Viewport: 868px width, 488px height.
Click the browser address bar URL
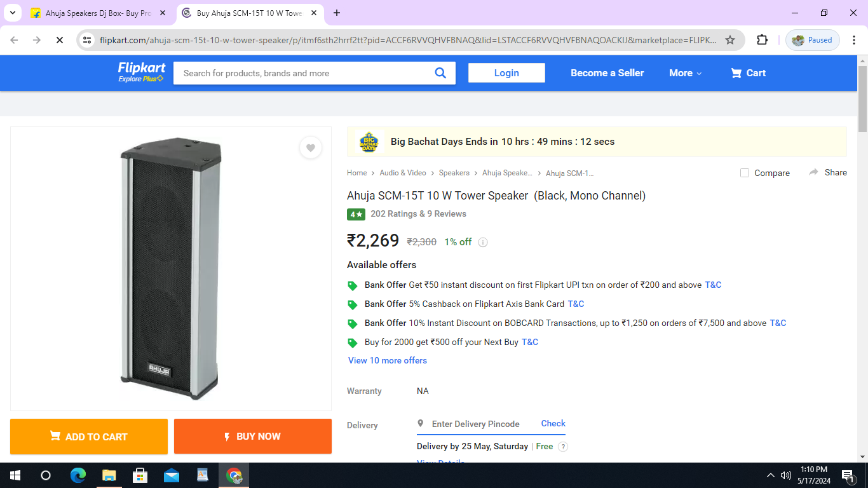(408, 40)
